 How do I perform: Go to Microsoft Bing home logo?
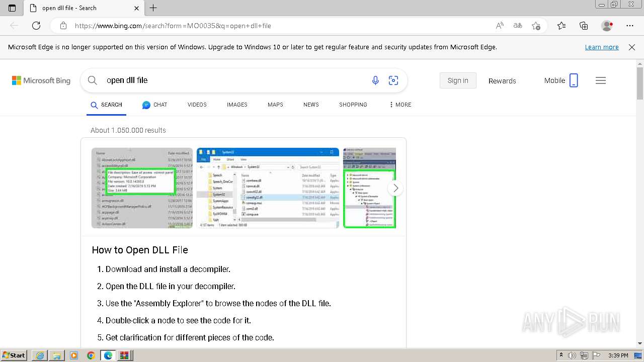[41, 80]
